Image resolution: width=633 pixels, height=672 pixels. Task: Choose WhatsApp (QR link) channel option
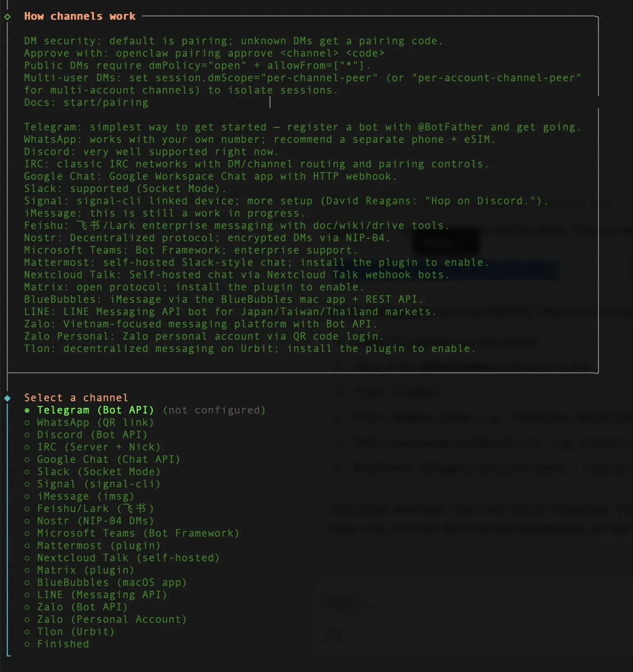(x=95, y=423)
